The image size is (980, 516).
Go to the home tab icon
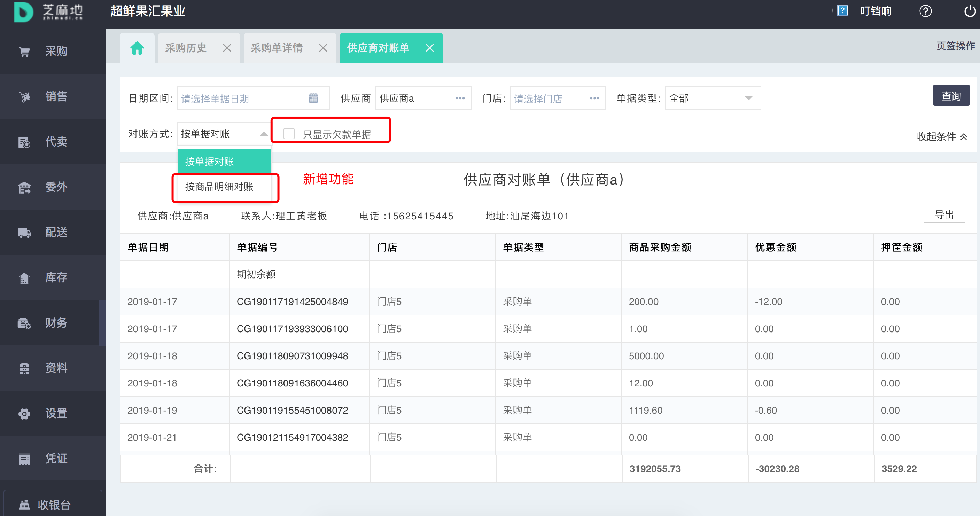137,48
